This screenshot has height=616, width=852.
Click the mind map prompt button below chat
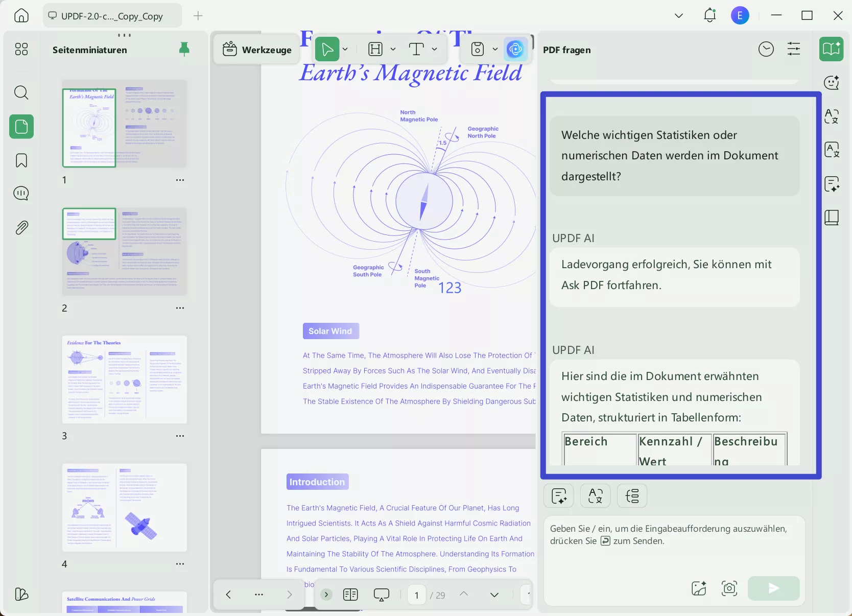[x=632, y=496]
